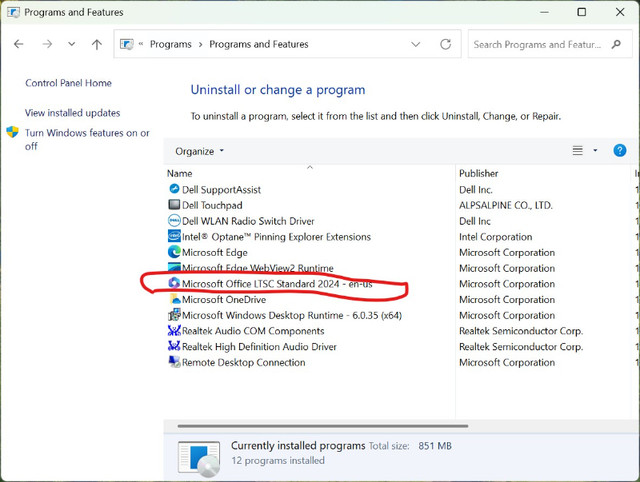The width and height of the screenshot is (640, 482).
Task: Refresh the programs list
Action: pos(445,44)
